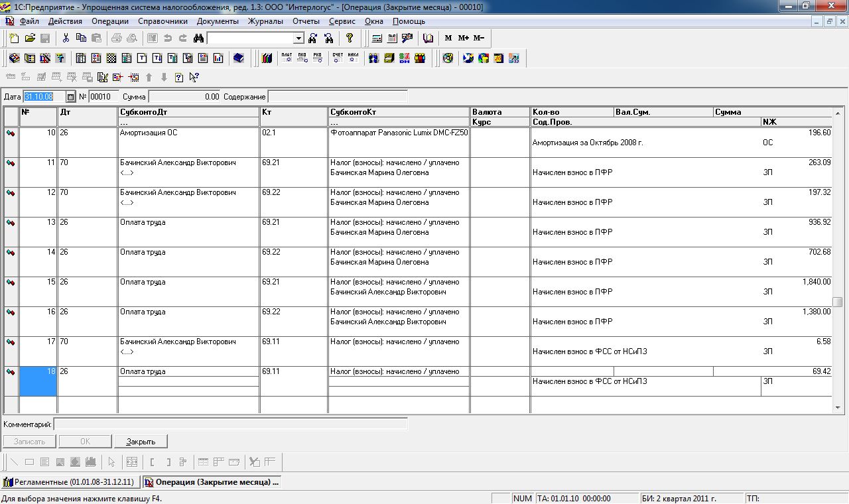Viewport: 849px width, 504px height.
Task: Click the ПКО cash receipt icon
Action: click(302, 58)
